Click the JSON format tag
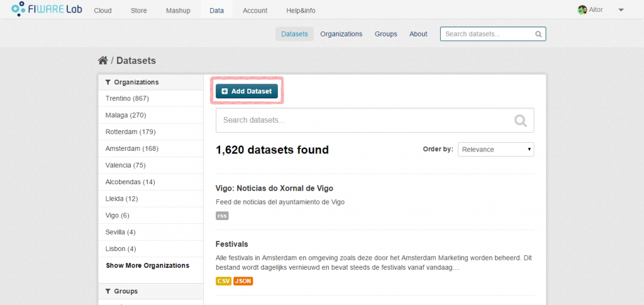Viewport: 644px width, 305px height. (243, 281)
